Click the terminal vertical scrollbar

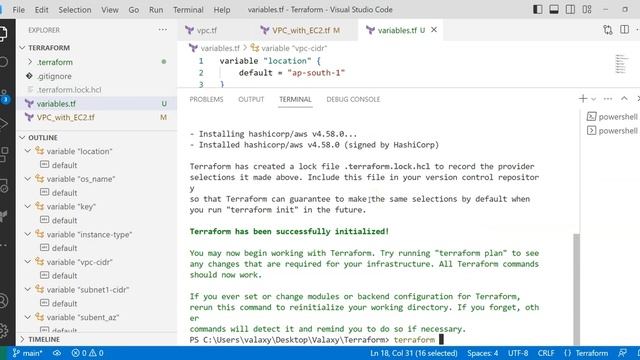tap(576, 289)
